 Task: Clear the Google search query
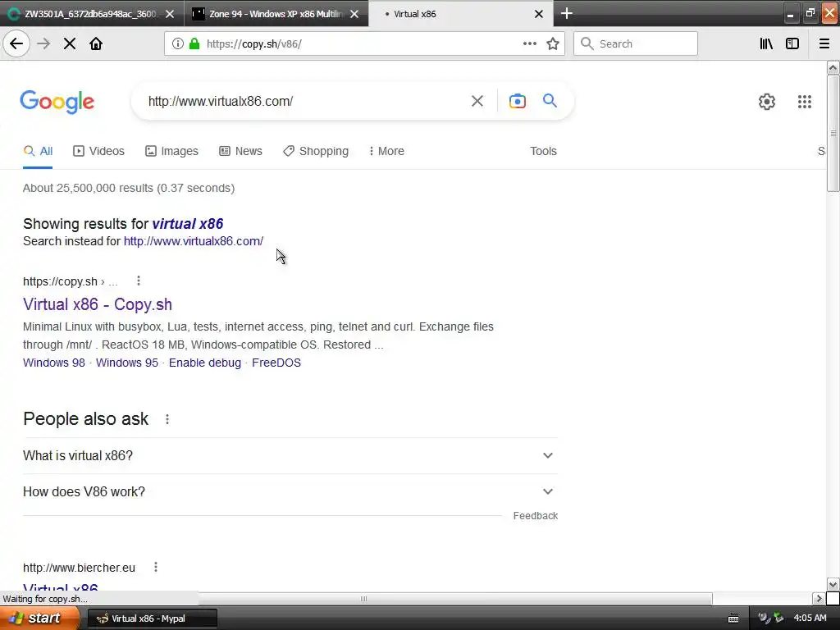pyautogui.click(x=477, y=101)
